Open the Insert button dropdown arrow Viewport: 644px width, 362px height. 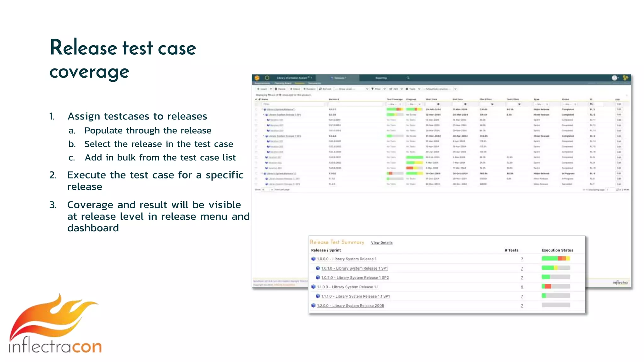tap(271, 89)
